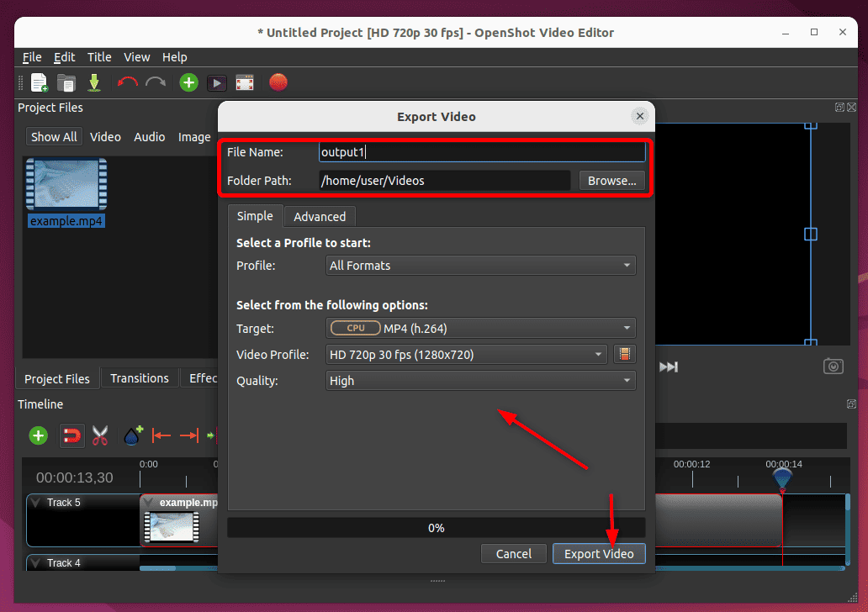The image size is (868, 612).
Task: Click the New Project toolbar icon
Action: coord(40,83)
